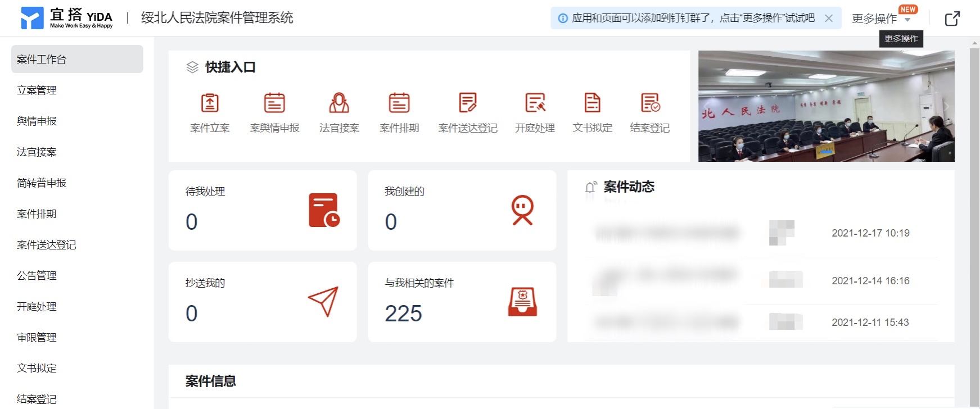Dismiss the 钉钉群 notification banner
Screen dimensions: 980x409
click(x=829, y=19)
